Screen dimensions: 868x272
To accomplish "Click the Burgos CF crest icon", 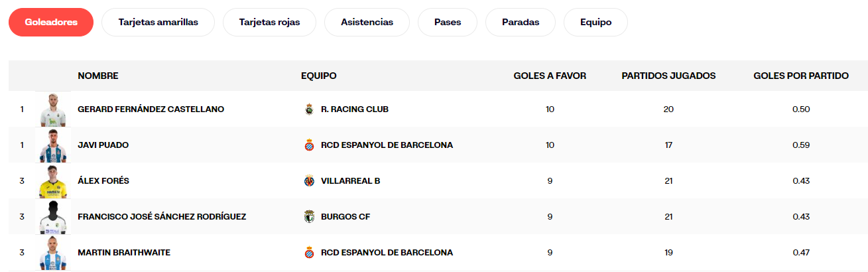I will (308, 217).
